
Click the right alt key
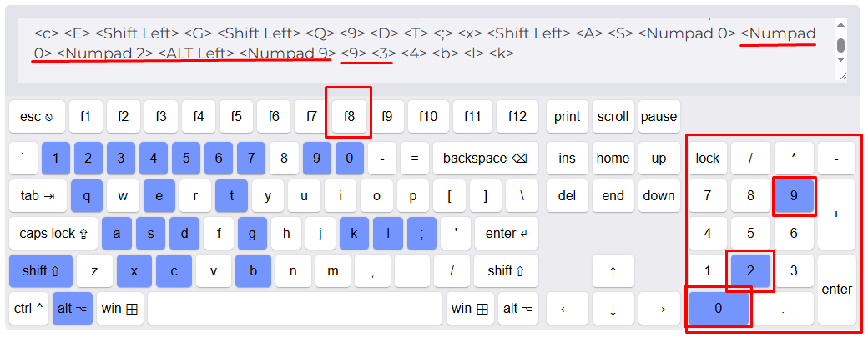[518, 309]
